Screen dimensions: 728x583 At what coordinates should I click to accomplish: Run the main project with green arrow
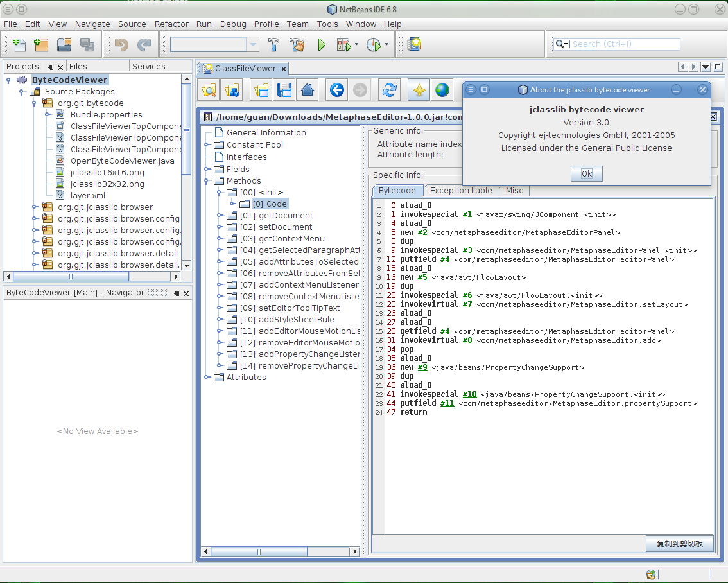click(x=321, y=44)
